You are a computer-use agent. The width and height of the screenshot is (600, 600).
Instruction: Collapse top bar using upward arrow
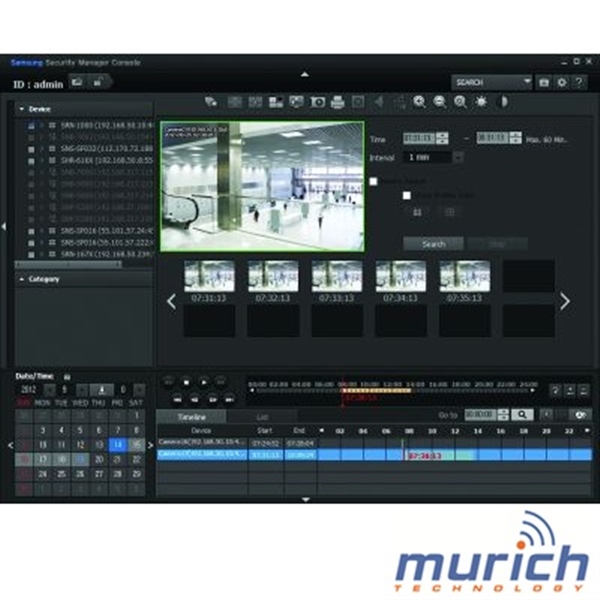point(305,74)
